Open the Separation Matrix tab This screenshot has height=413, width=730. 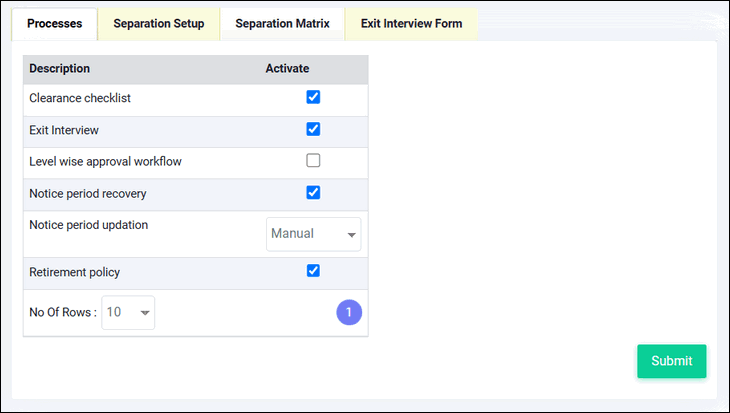coord(282,24)
